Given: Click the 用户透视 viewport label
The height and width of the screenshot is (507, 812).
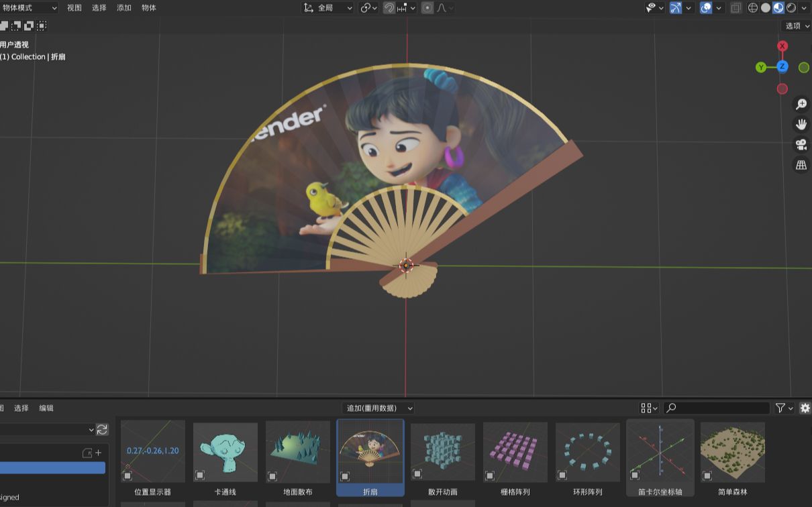Looking at the screenshot, I should [x=14, y=45].
